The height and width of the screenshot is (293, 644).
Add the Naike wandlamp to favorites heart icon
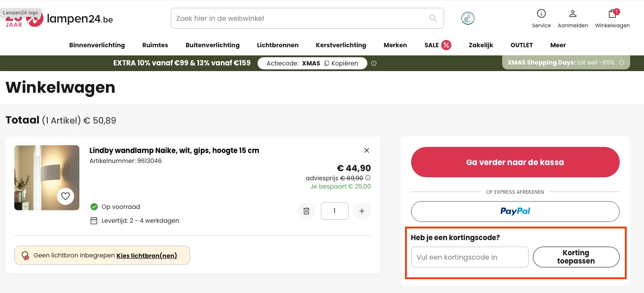point(65,196)
